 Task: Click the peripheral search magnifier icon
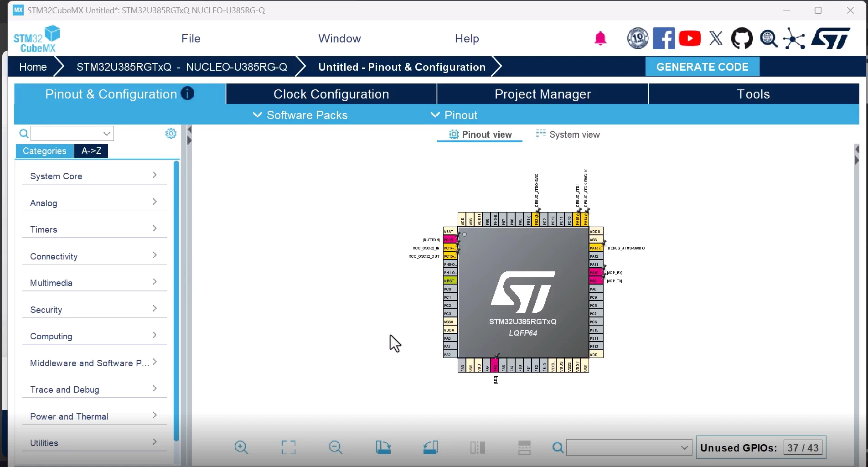coord(24,134)
